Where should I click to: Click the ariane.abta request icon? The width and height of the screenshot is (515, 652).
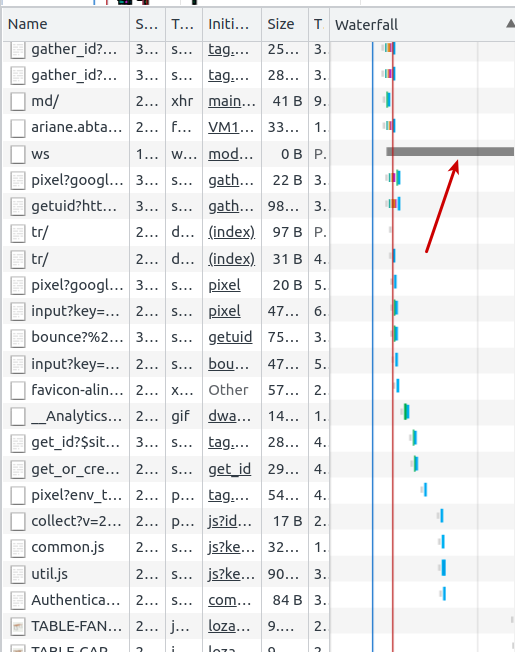(x=18, y=128)
